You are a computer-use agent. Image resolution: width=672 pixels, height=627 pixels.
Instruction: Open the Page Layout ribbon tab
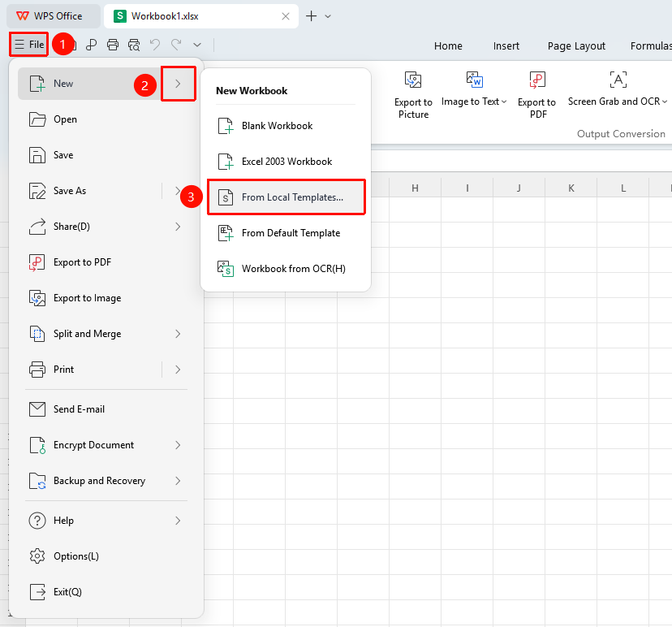click(576, 46)
